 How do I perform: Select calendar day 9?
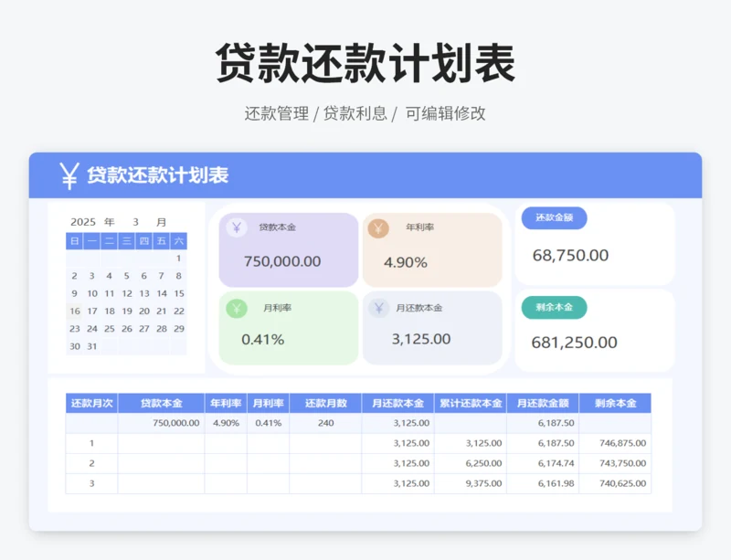(x=75, y=294)
